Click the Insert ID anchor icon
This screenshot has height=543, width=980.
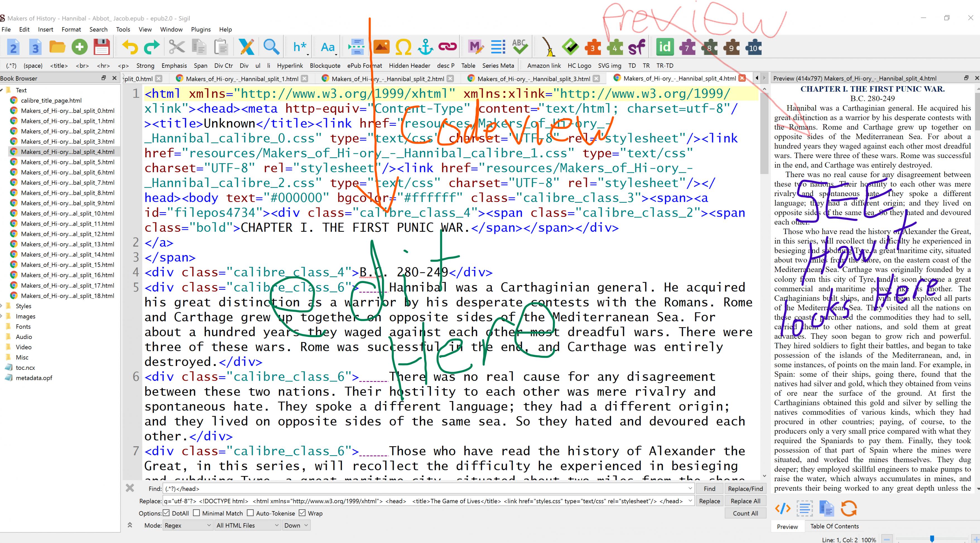[425, 47]
